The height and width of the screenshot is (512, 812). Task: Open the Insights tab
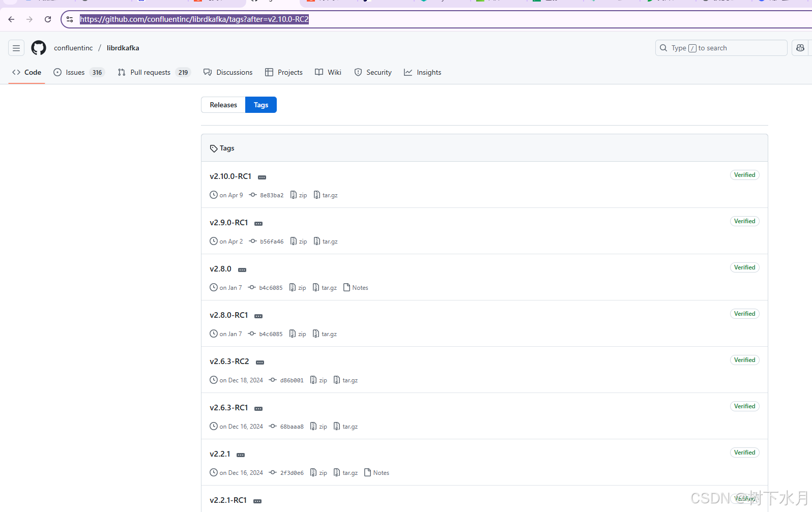point(423,72)
